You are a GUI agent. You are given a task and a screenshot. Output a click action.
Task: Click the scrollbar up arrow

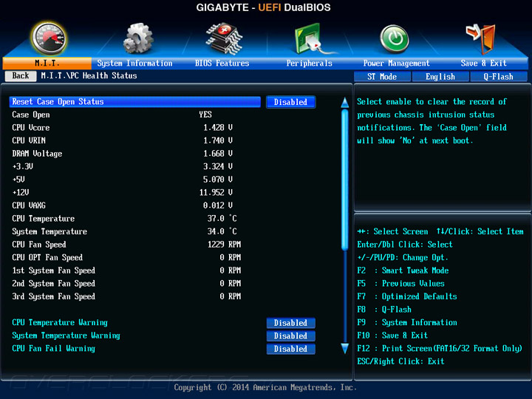point(345,103)
